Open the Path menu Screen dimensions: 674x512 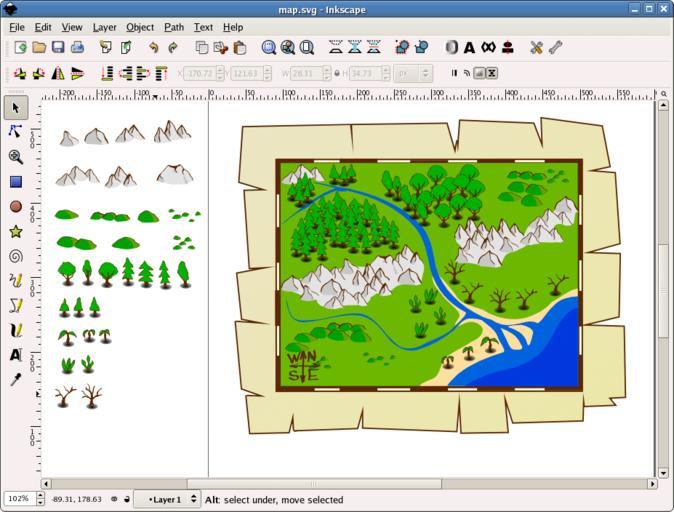pos(174,27)
